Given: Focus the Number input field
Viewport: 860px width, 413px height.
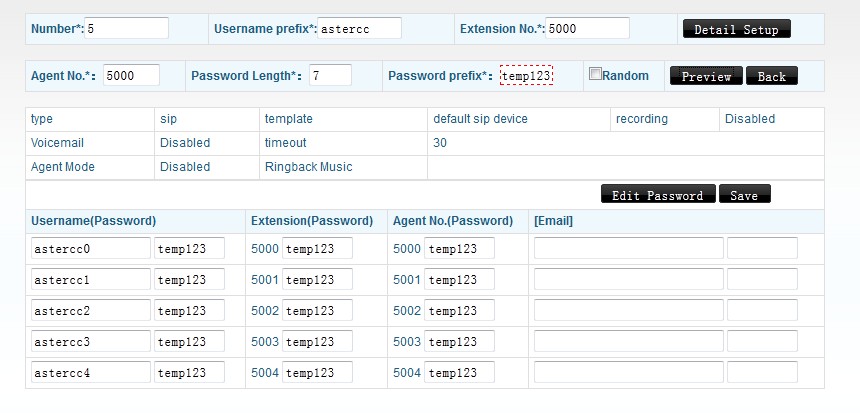Looking at the screenshot, I should click(127, 28).
